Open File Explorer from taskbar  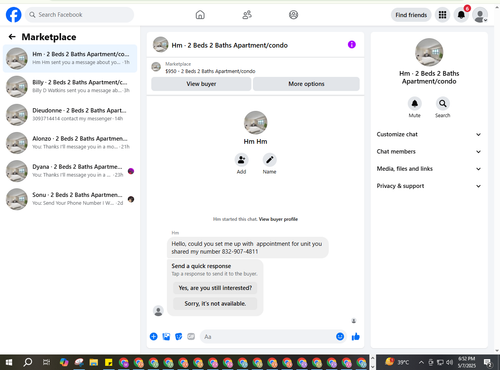click(x=94, y=362)
